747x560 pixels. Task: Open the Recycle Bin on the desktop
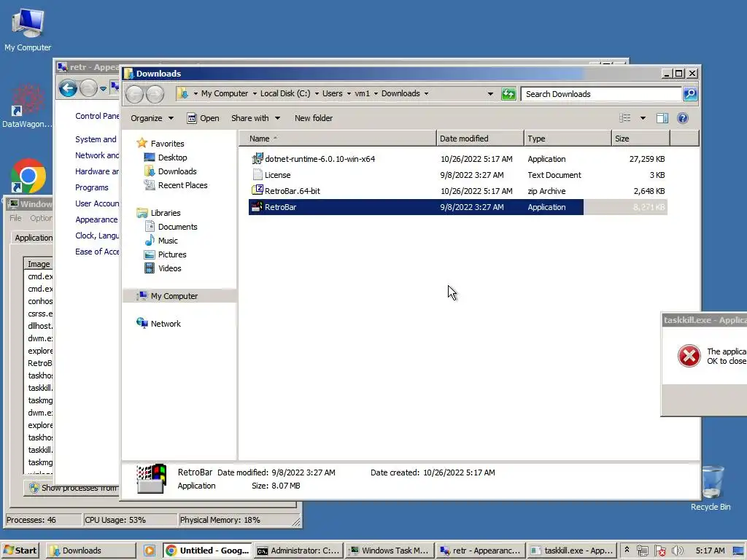point(711,487)
